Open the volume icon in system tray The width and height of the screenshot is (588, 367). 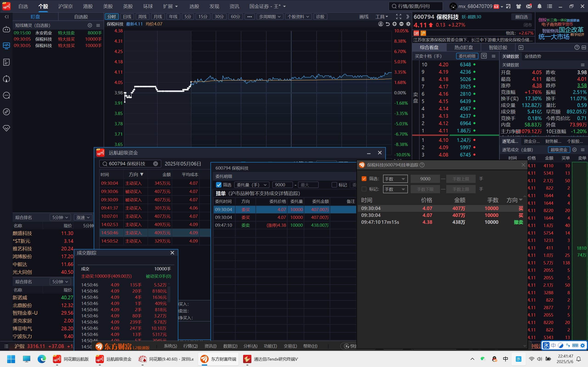540,359
